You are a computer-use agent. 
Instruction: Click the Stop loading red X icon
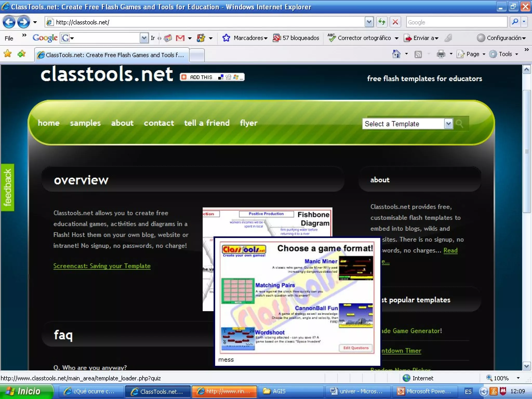tap(395, 22)
